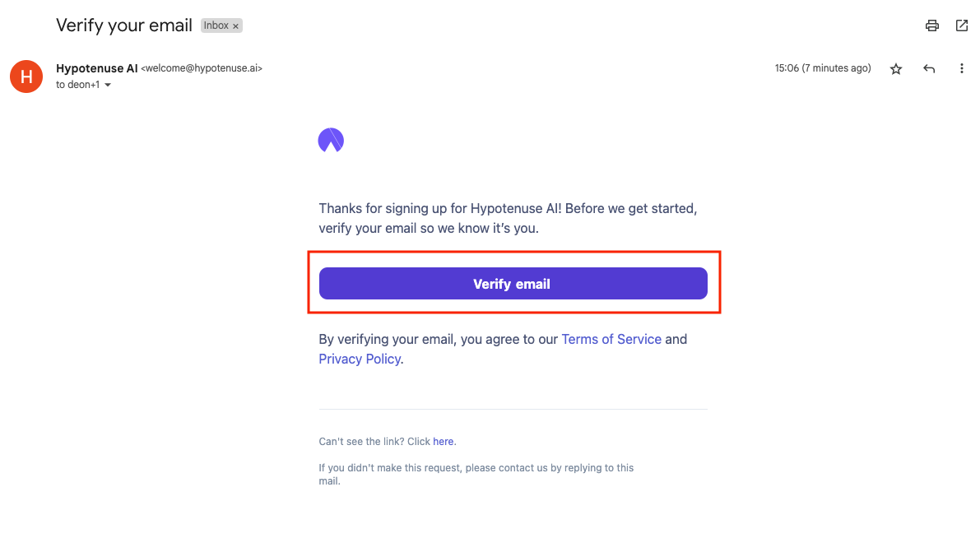Print this email using the printer icon
Viewport: 980px width, 538px height.
[931, 26]
